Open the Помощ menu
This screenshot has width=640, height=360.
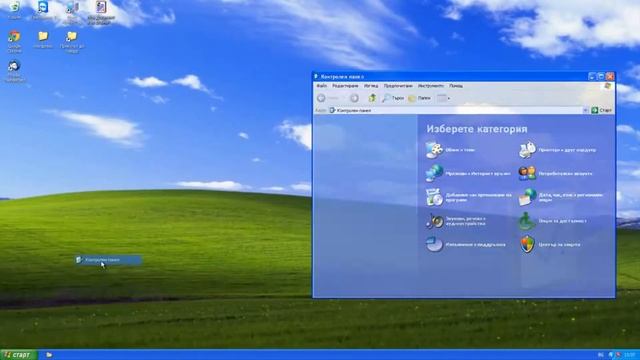click(x=456, y=86)
